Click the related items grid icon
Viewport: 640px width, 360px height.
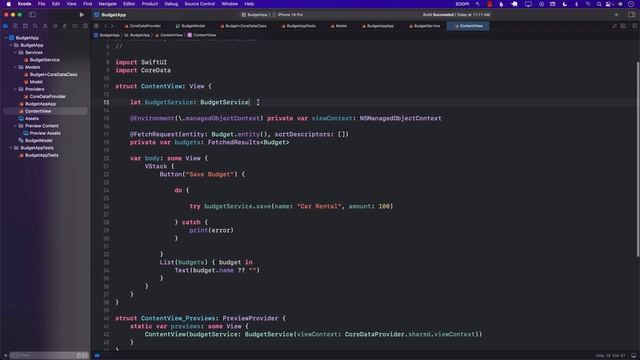click(x=96, y=26)
